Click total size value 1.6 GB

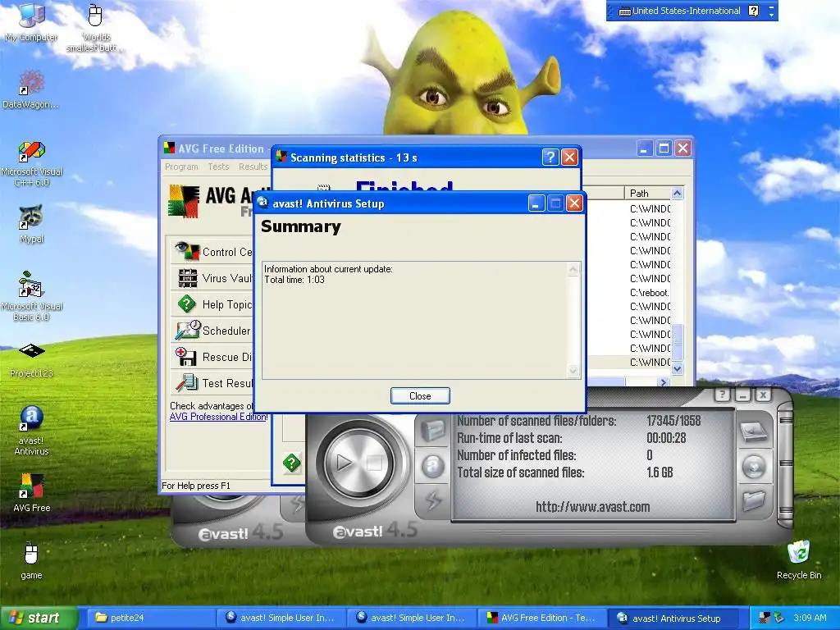pyautogui.click(x=660, y=472)
